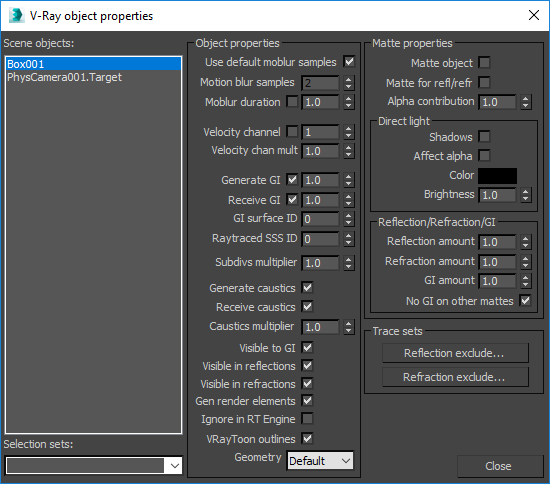550x484 pixels.
Task: Click the Close button
Action: coord(500,466)
